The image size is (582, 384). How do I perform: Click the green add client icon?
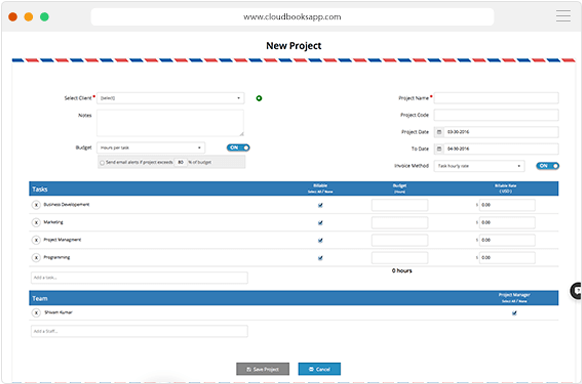coord(259,98)
